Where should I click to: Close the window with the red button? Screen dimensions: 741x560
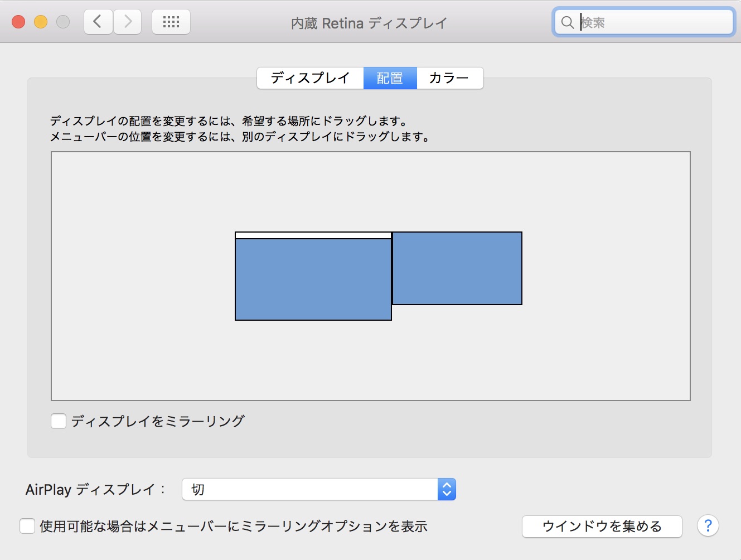(x=18, y=22)
